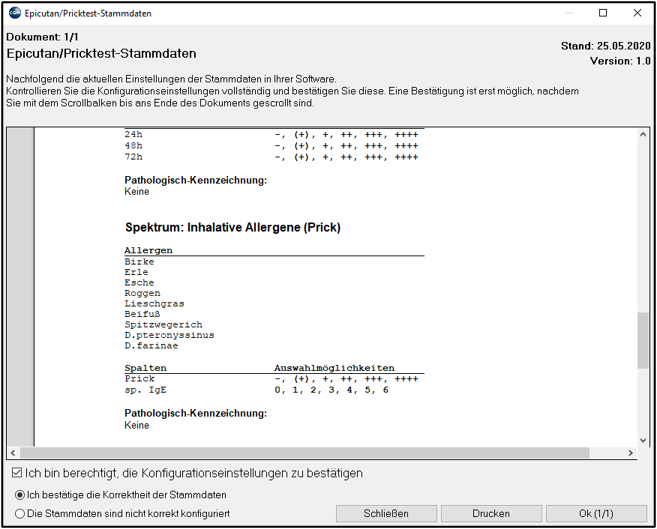This screenshot has height=529, width=657.
Task: Click the 'Version: 1.0' text
Action: [x=620, y=61]
